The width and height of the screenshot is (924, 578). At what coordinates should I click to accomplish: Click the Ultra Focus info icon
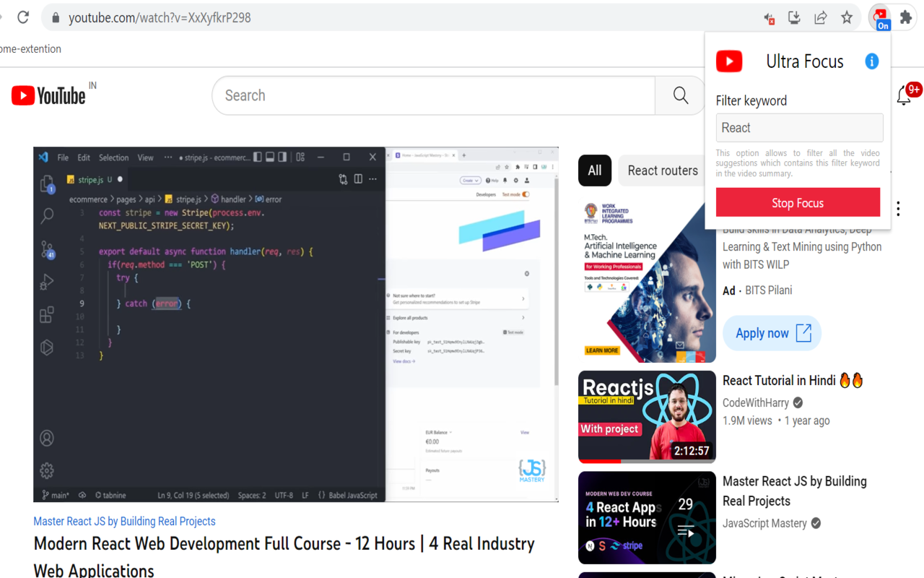(x=871, y=61)
